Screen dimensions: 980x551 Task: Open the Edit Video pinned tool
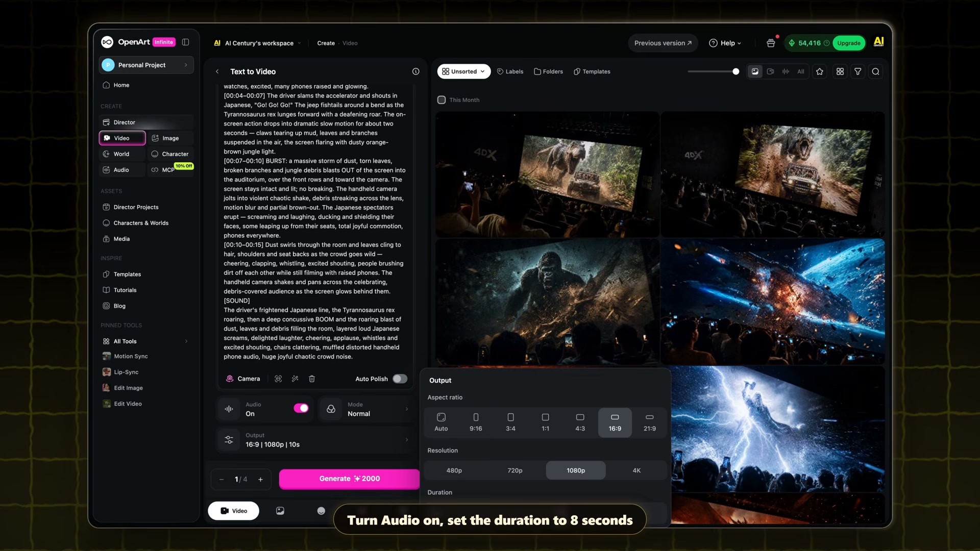tap(122, 404)
